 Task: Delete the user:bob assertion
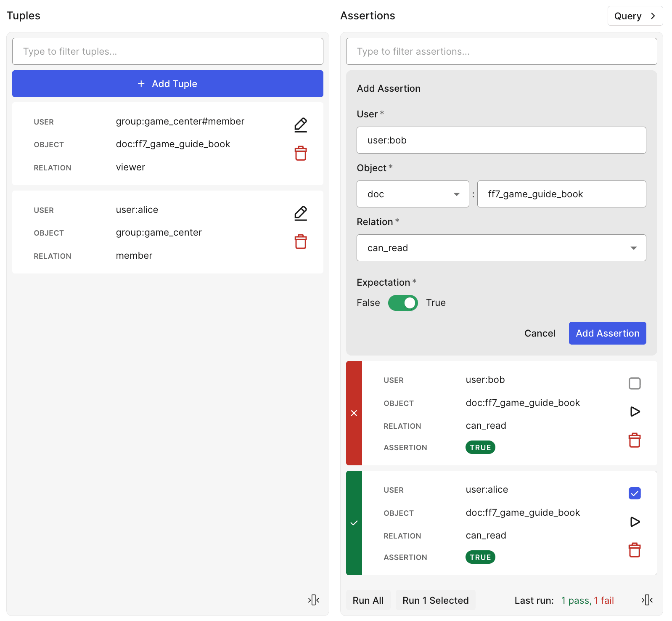pyautogui.click(x=634, y=441)
